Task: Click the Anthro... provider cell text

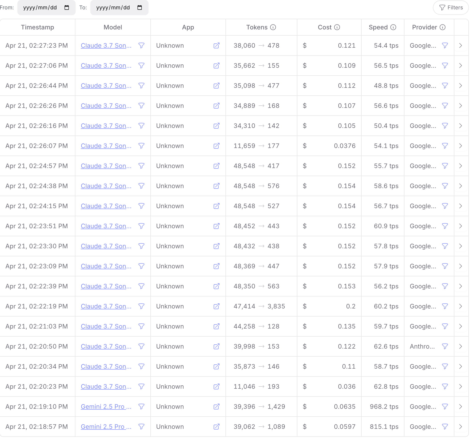Action: click(x=422, y=347)
